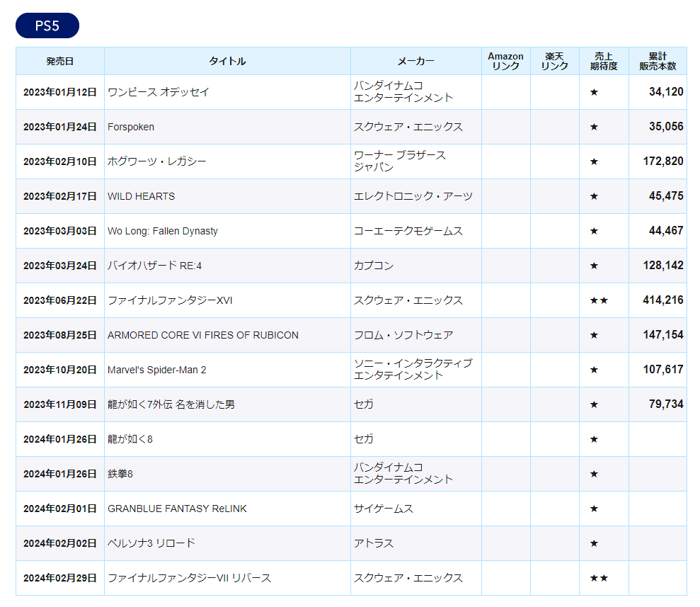Select title 龍が如く8
The image size is (700, 607).
click(130, 439)
